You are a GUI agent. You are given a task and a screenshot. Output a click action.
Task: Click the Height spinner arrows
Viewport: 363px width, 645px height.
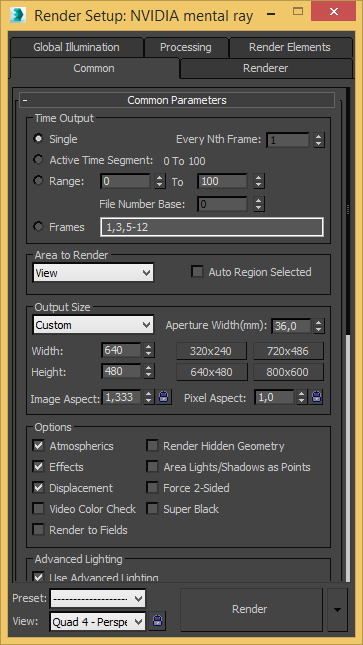coord(149,371)
